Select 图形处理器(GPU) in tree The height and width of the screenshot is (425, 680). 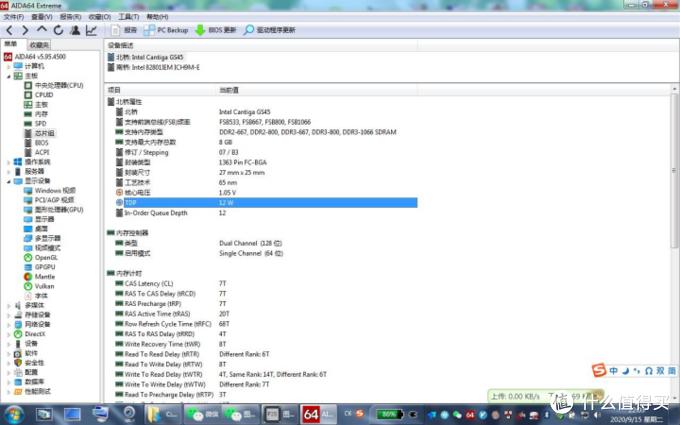point(54,209)
